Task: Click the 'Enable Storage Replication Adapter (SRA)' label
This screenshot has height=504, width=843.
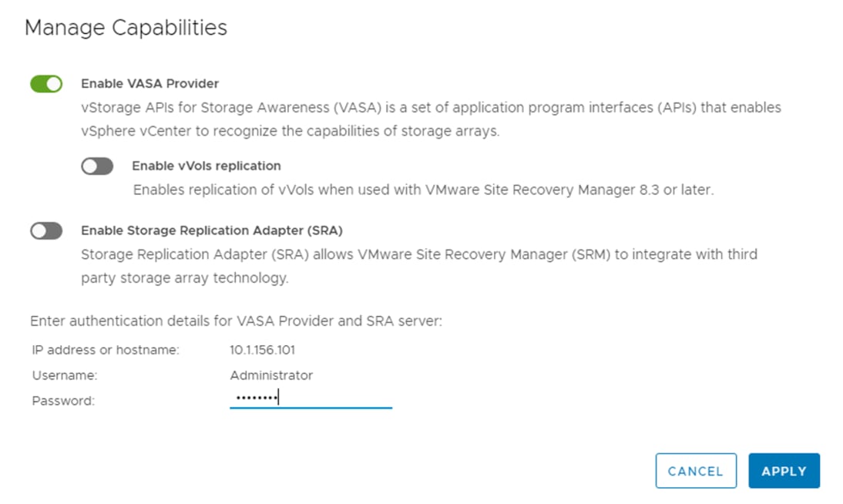Action: click(211, 230)
